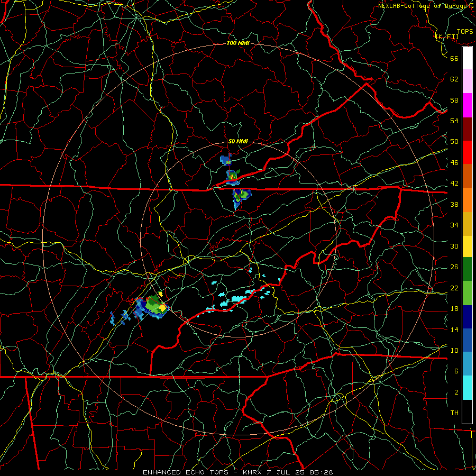Select the dark maroon legend swatch
This screenshot has height=476, width=476.
(467, 129)
